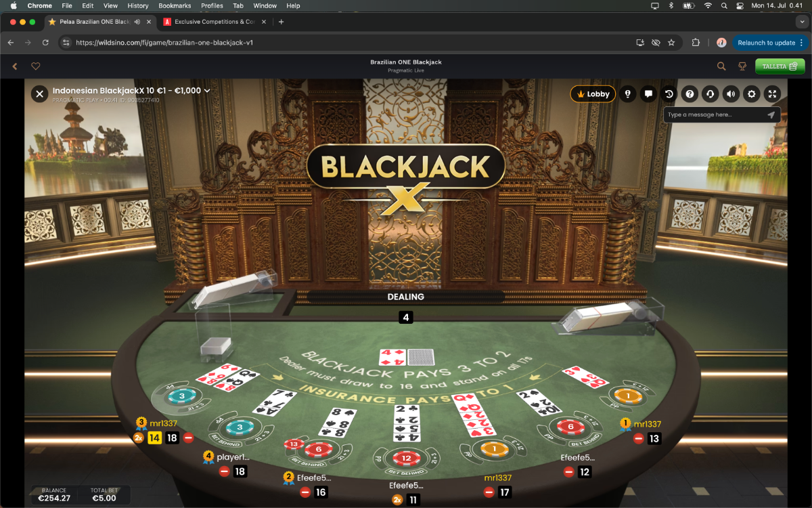Open the Bookmarks menu in menu bar
Screen dimensions: 812x508
point(175,5)
